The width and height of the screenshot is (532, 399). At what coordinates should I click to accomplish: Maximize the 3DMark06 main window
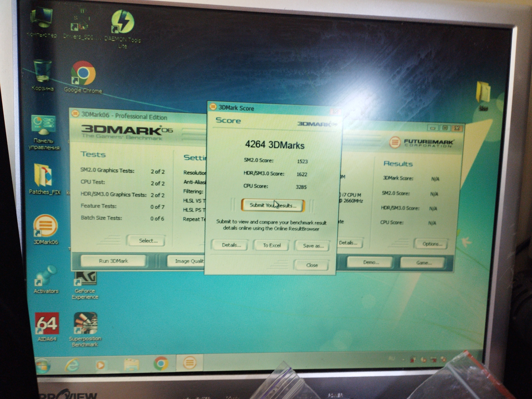[445, 128]
